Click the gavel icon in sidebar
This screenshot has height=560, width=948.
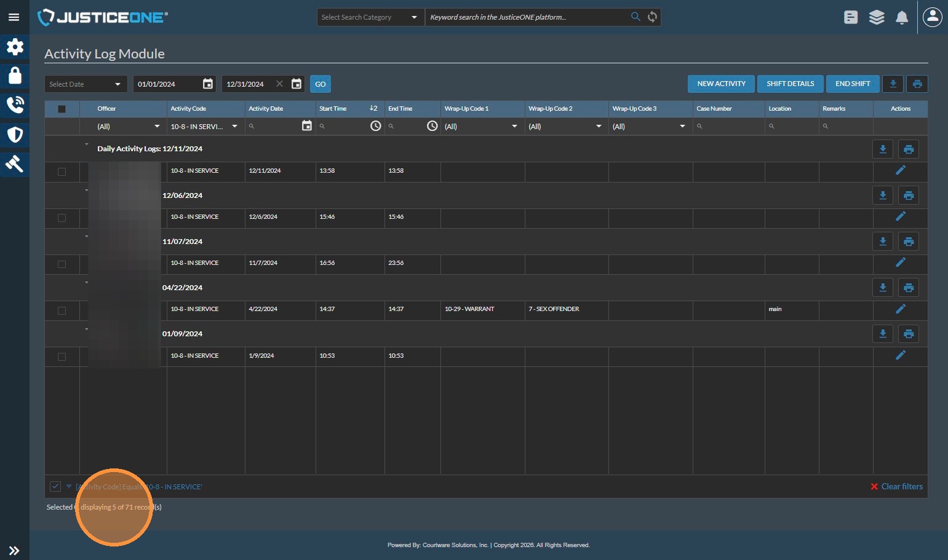(15, 164)
